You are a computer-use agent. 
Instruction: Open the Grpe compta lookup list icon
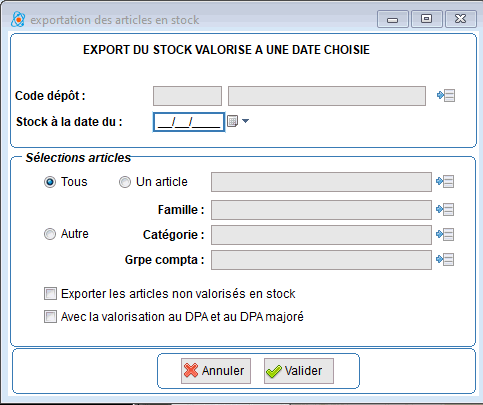(445, 259)
